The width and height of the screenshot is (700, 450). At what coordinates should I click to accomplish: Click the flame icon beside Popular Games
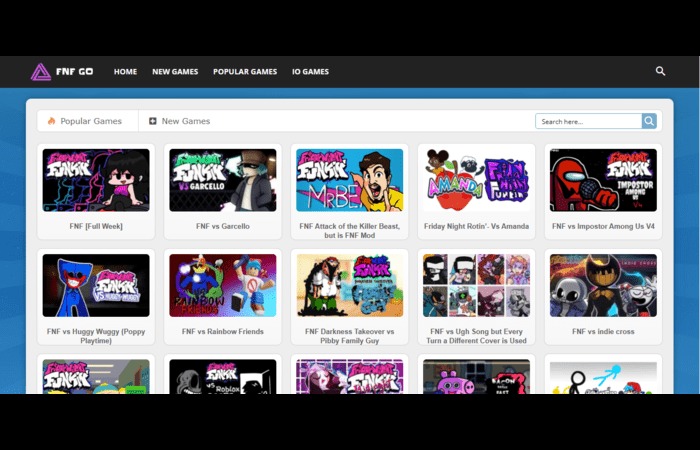coord(51,121)
